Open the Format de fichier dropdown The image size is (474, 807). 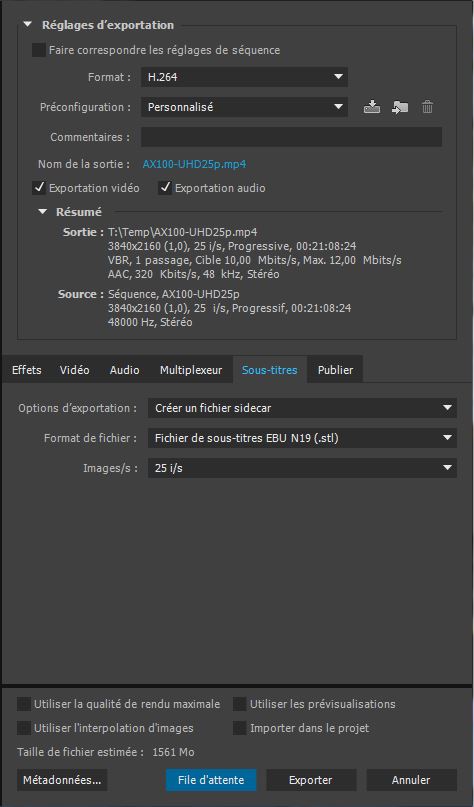tap(302, 438)
